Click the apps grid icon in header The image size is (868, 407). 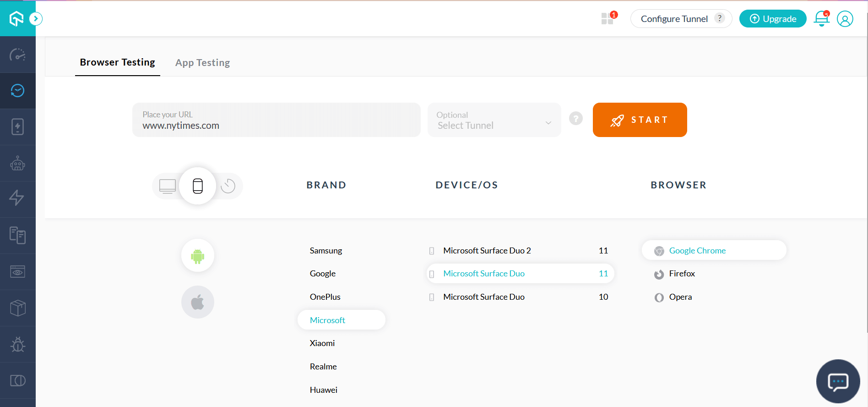[608, 19]
